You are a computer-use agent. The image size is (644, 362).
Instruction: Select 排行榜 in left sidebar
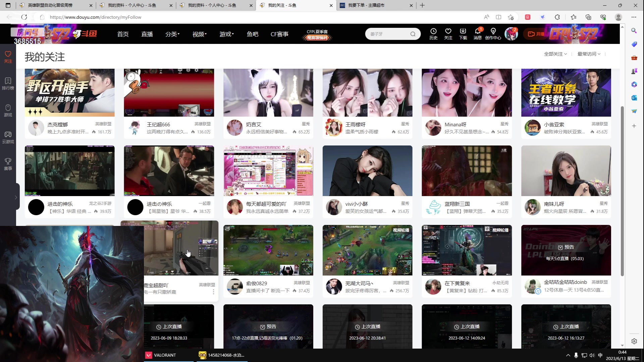(8, 83)
